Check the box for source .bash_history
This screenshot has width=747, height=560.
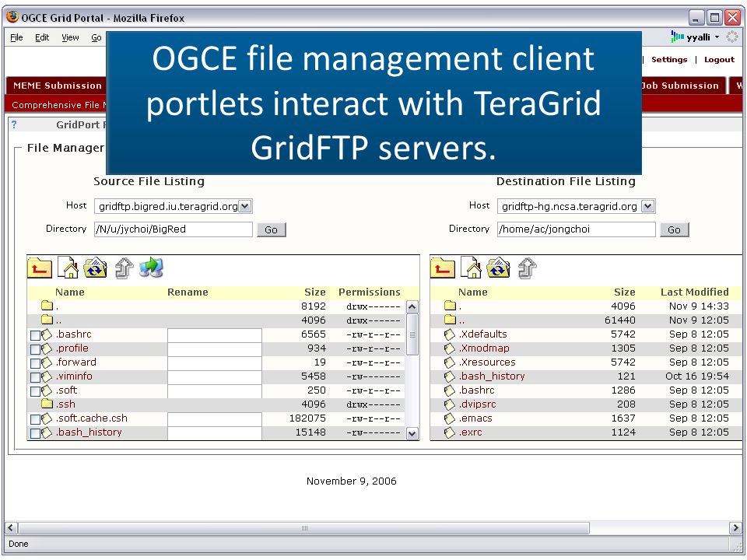[35, 433]
